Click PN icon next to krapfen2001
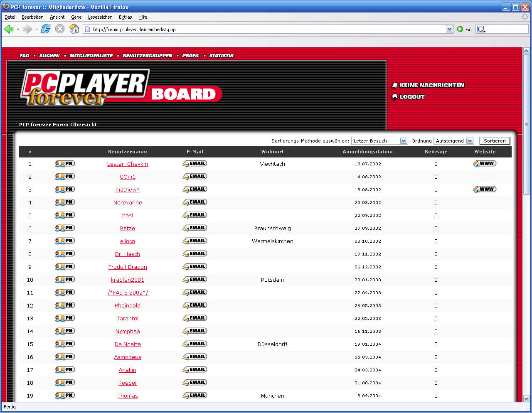 (65, 280)
